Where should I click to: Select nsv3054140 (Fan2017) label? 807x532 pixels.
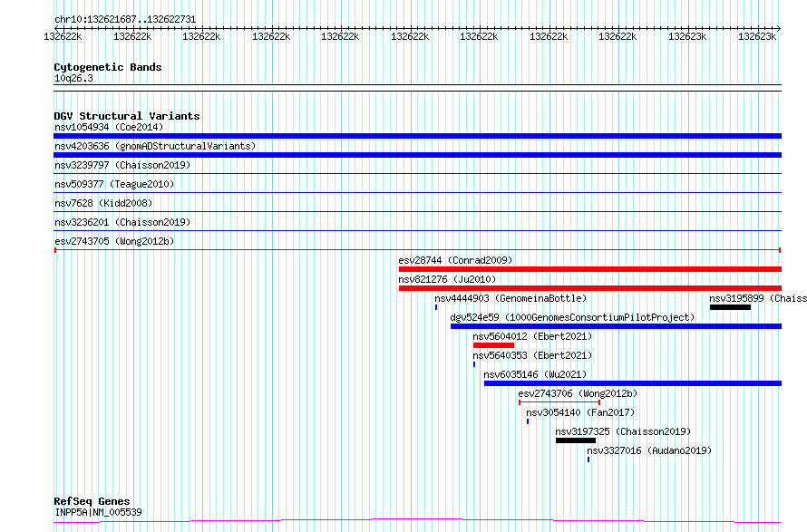coord(580,412)
